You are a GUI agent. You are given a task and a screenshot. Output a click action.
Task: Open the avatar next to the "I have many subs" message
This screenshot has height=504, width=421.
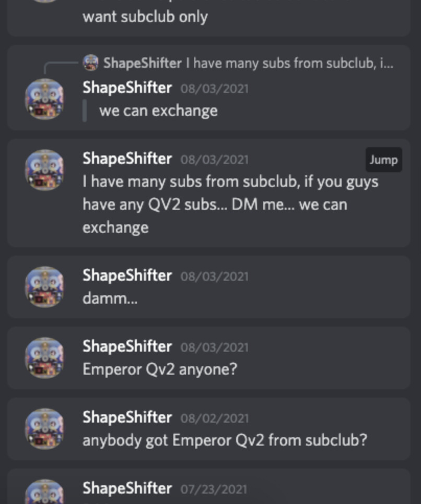[x=44, y=170]
